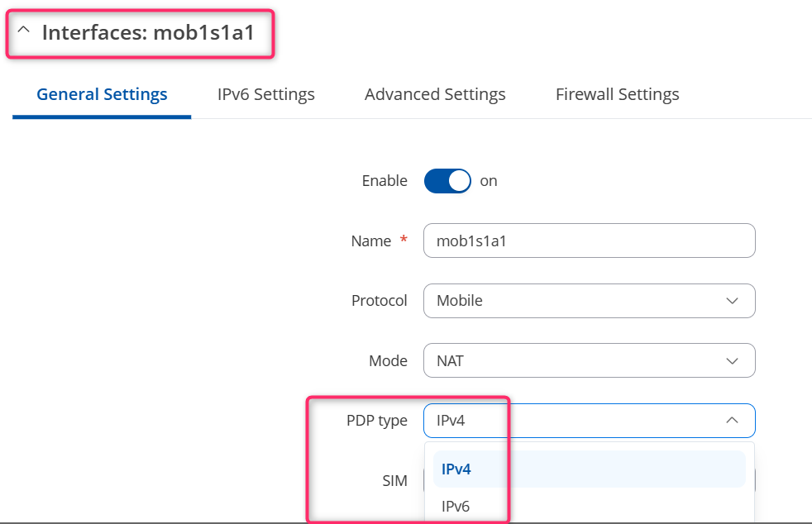Screen dimensions: 812x524
Task: Open the Mode dropdown showing NAT
Action: click(590, 360)
